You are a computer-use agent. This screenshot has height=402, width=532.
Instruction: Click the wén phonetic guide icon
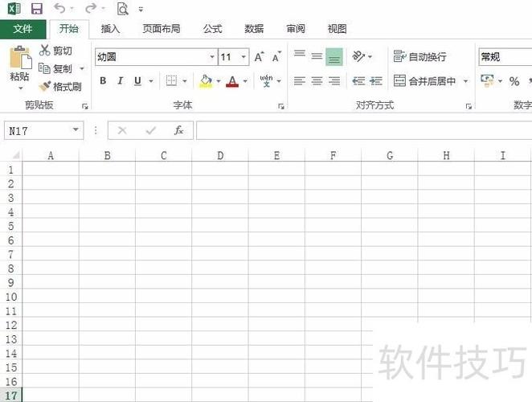click(x=266, y=81)
